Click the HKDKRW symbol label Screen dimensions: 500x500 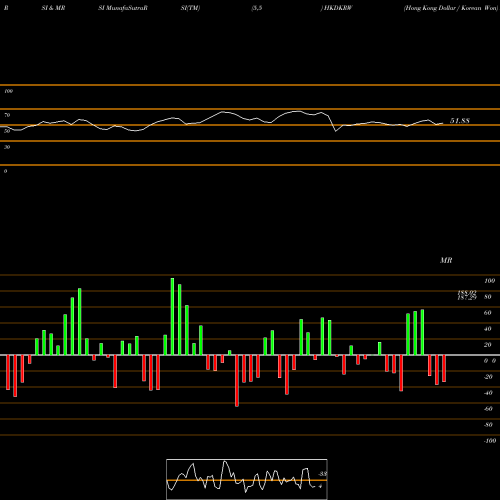point(337,8)
